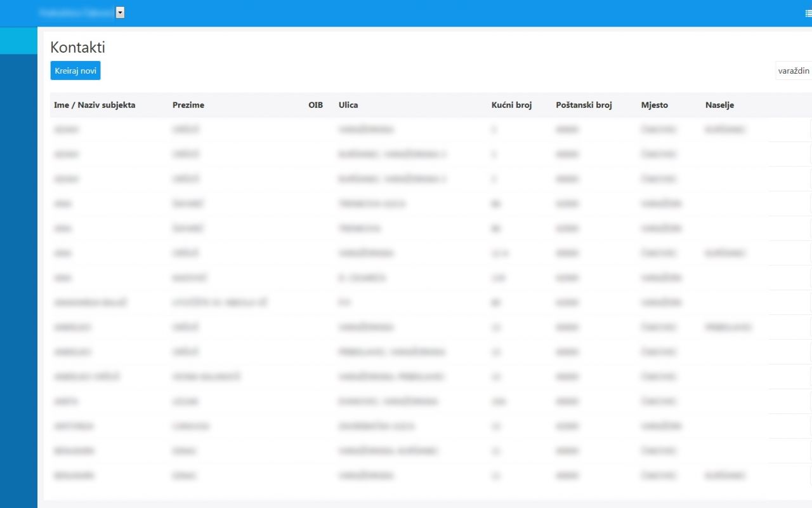Image resolution: width=812 pixels, height=508 pixels.
Task: Click the Naselje column header
Action: (x=719, y=105)
